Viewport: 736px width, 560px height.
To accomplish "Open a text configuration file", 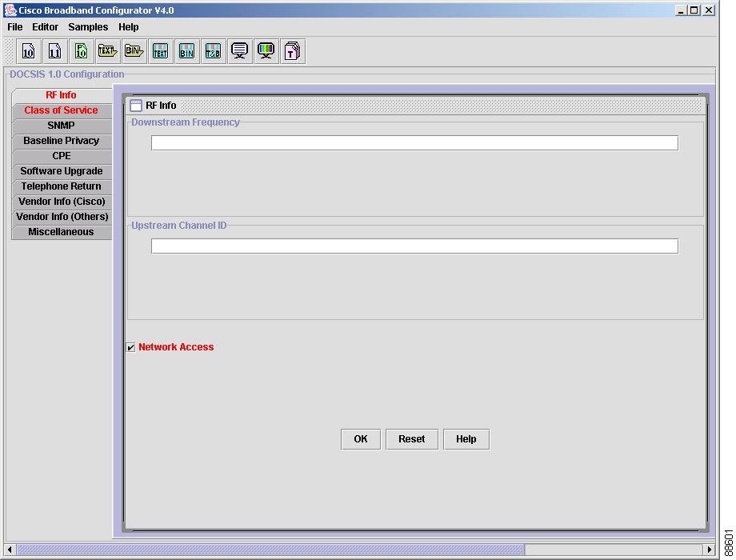I will click(x=107, y=50).
